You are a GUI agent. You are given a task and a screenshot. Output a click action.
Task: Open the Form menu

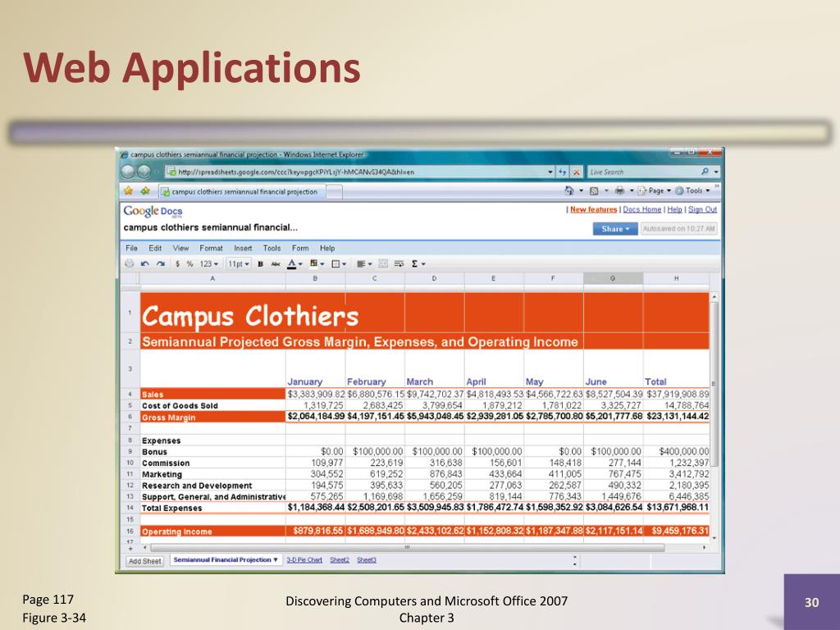click(x=300, y=248)
